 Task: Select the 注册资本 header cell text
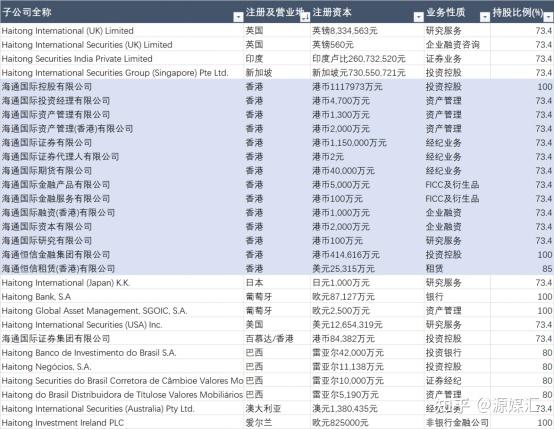[x=332, y=12]
